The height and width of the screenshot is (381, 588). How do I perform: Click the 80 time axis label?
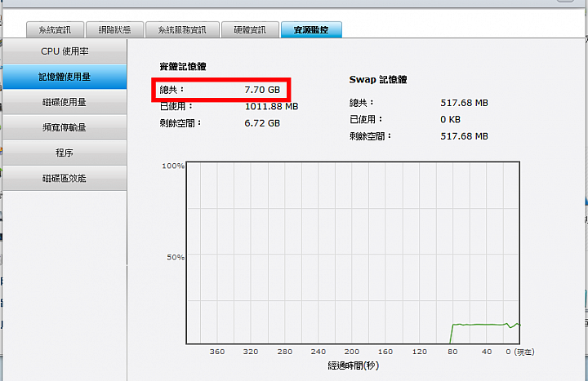click(452, 352)
